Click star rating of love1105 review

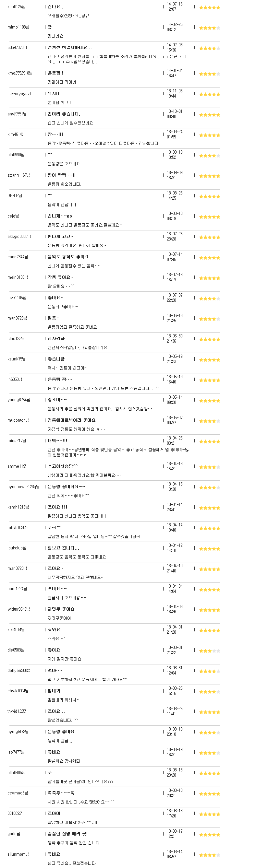(x=209, y=299)
